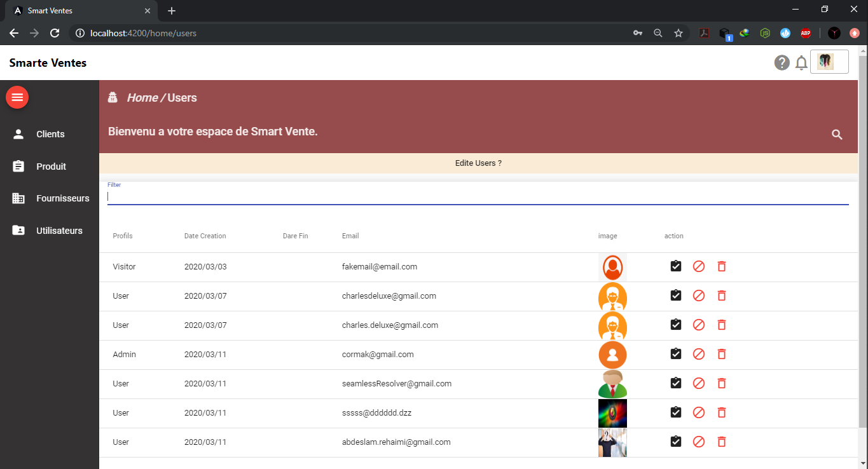Validate user charlesdeluxe@gmail.com with check icon
This screenshot has width=868, height=469.
676,296
